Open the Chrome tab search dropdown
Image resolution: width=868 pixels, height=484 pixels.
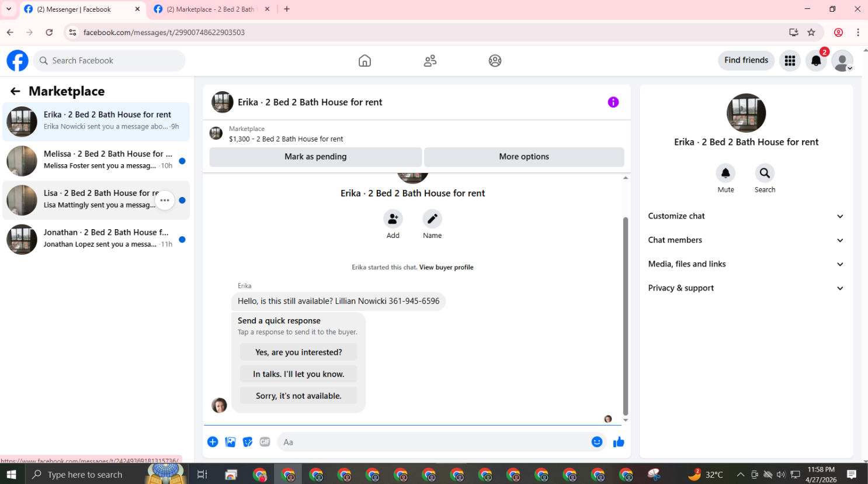(9, 9)
